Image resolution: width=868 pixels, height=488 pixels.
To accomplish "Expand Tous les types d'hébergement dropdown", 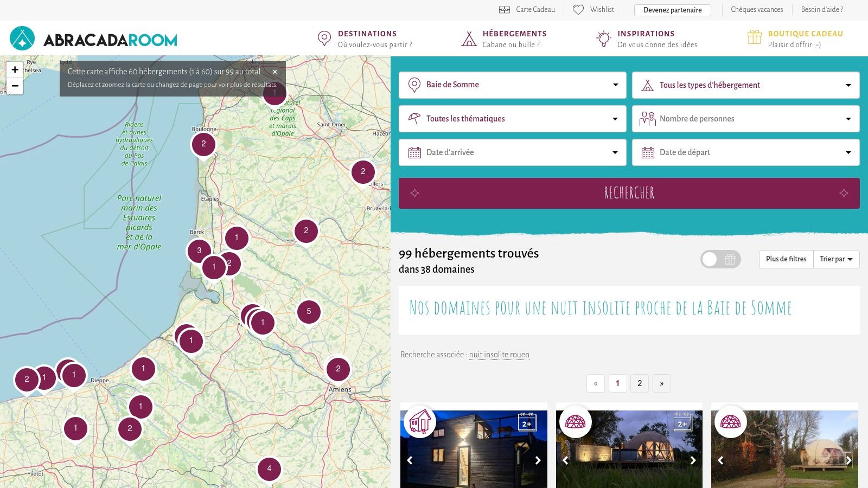I will pyautogui.click(x=745, y=85).
